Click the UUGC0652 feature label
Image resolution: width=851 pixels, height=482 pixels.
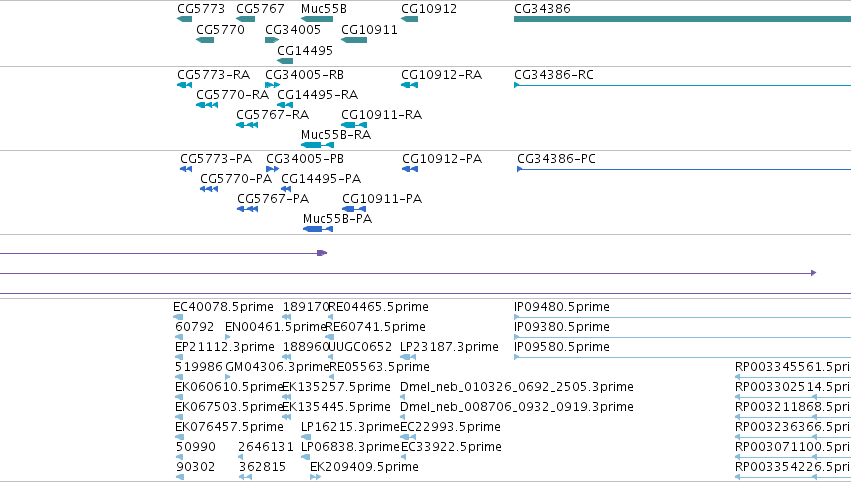[x=360, y=347]
